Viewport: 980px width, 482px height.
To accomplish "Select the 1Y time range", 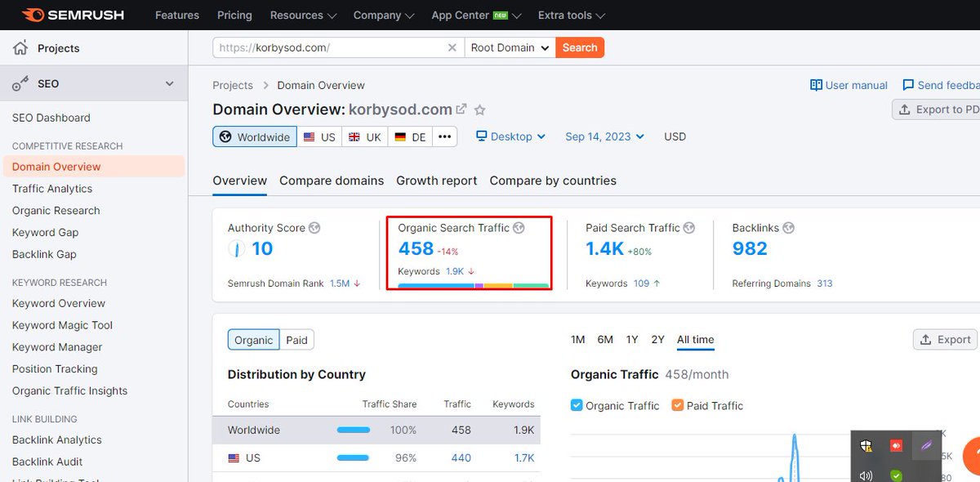I will point(632,340).
